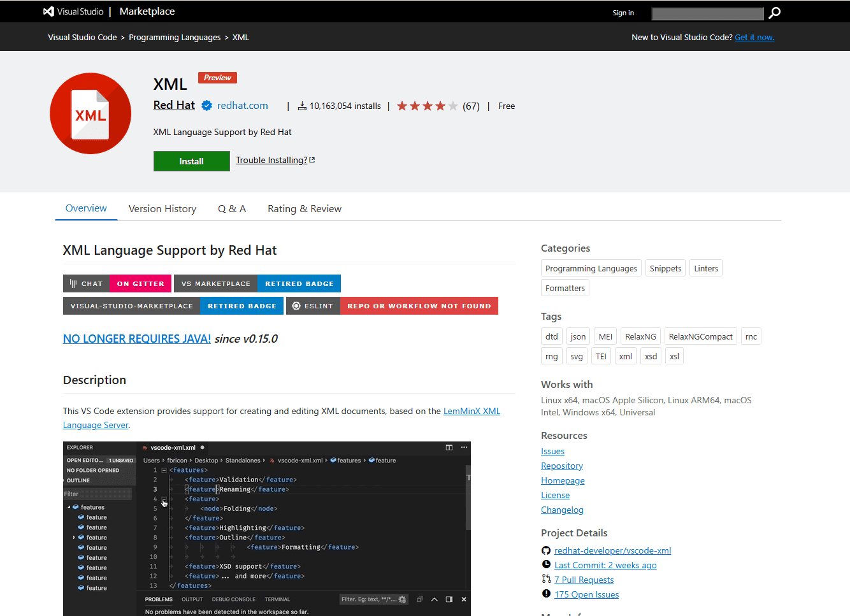Click the xsd tag
The image size is (850, 616).
click(x=651, y=356)
